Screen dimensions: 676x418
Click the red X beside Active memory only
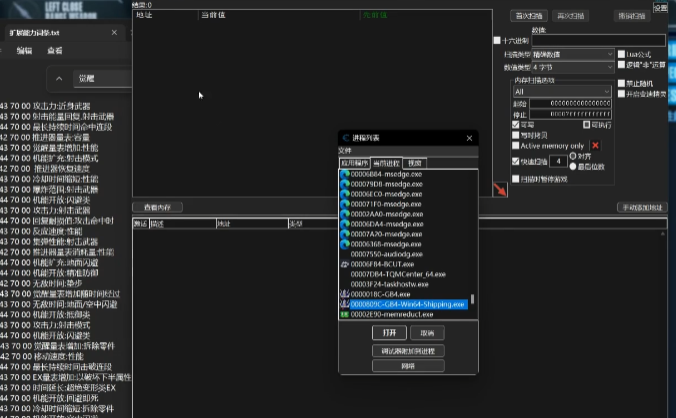click(x=595, y=145)
